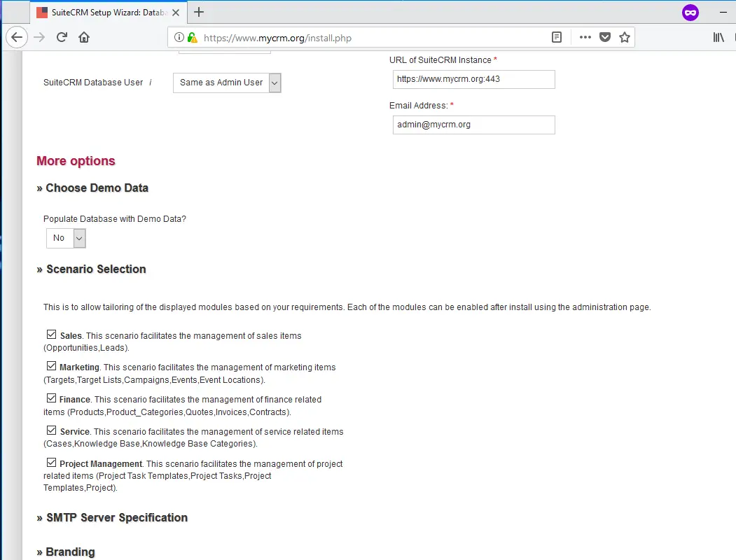The height and width of the screenshot is (560, 736).
Task: Open the Populate Demo Data dropdown
Action: (x=67, y=238)
